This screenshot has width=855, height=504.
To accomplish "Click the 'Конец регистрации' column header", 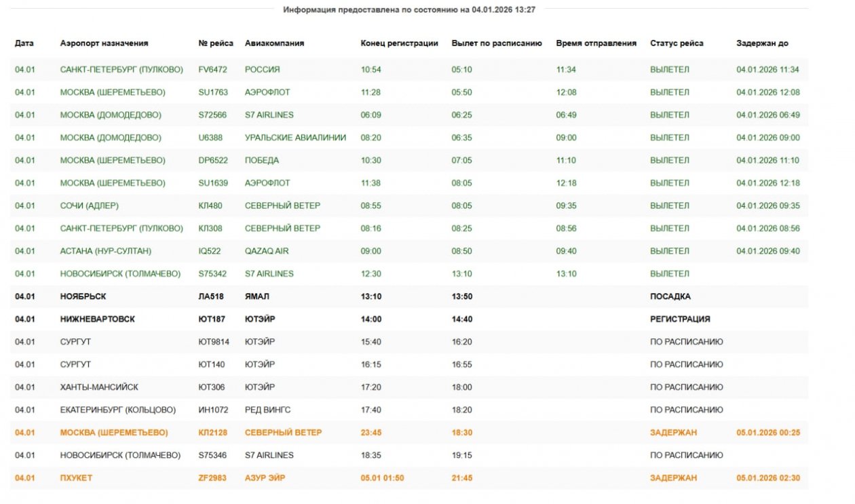I will point(399,43).
